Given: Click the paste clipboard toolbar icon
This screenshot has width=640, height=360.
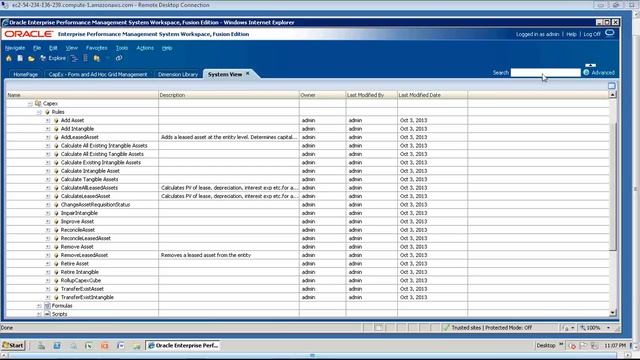Looking at the screenshot, I should pyautogui.click(x=97, y=58).
